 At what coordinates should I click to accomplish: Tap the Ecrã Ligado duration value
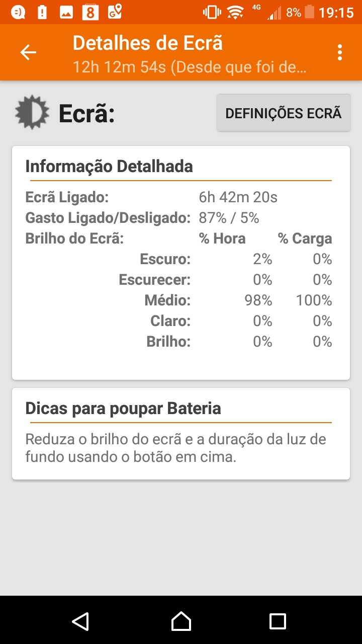tap(238, 197)
